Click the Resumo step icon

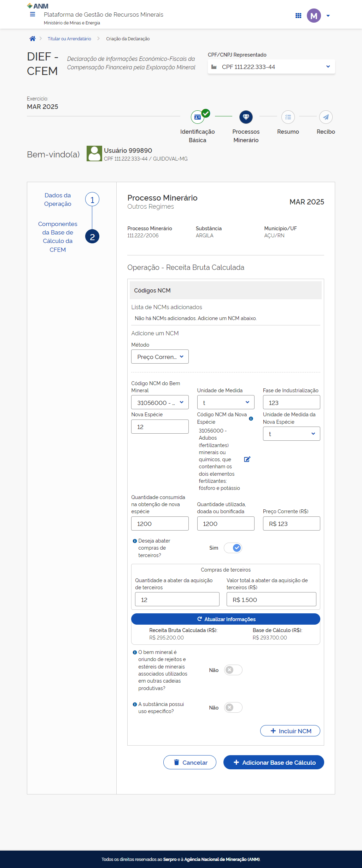pyautogui.click(x=288, y=117)
